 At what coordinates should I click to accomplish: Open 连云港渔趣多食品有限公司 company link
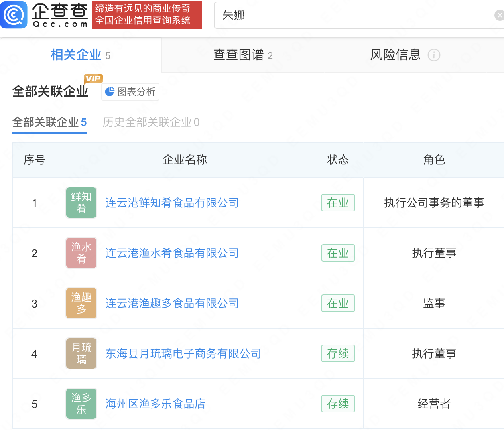point(172,304)
